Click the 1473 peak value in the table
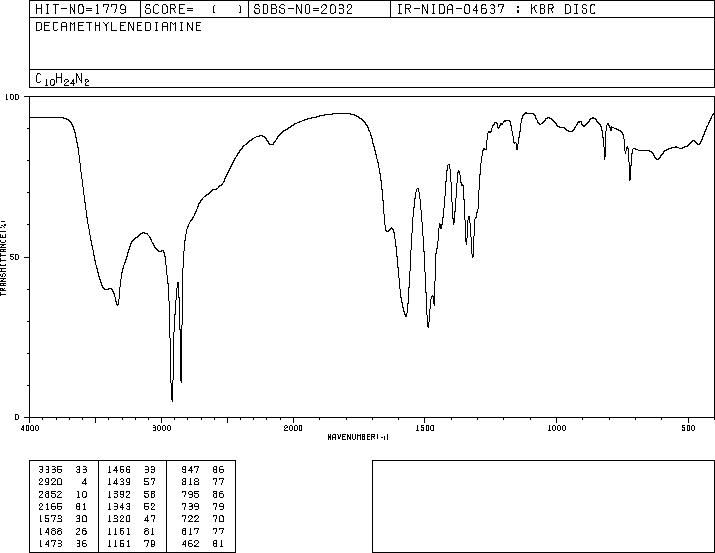 50,544
